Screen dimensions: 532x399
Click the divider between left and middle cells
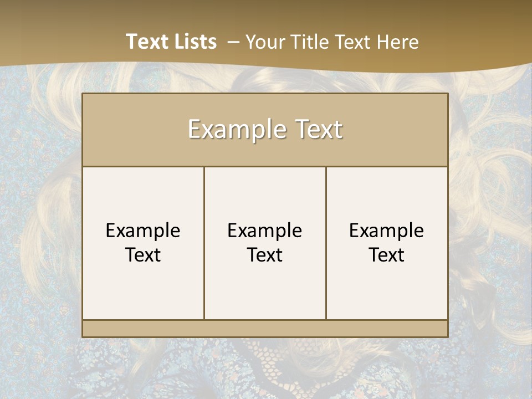click(x=204, y=243)
